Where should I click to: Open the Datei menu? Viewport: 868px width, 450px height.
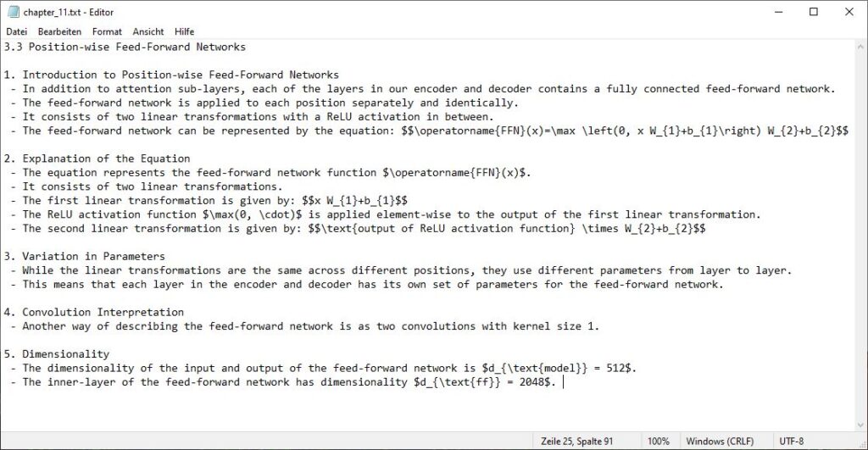[17, 31]
